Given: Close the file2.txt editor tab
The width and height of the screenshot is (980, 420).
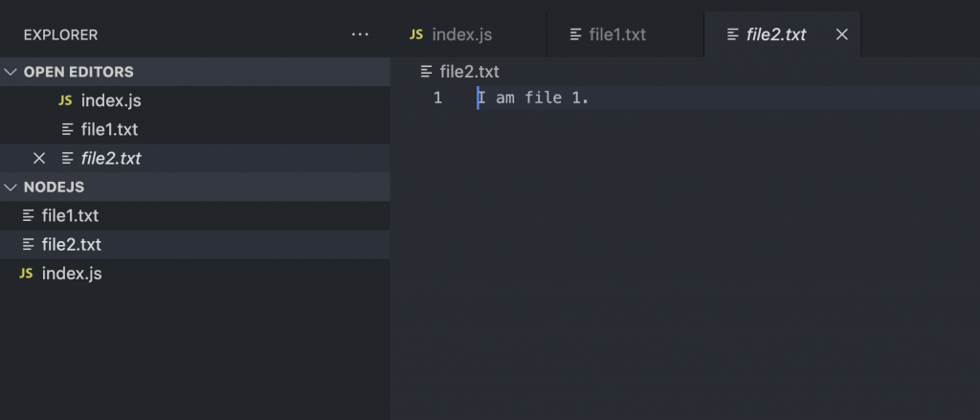Looking at the screenshot, I should (x=842, y=34).
